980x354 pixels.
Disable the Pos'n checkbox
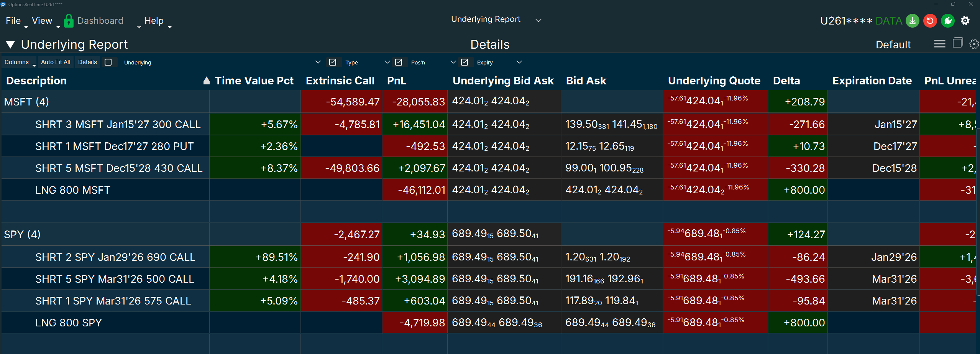pyautogui.click(x=399, y=62)
